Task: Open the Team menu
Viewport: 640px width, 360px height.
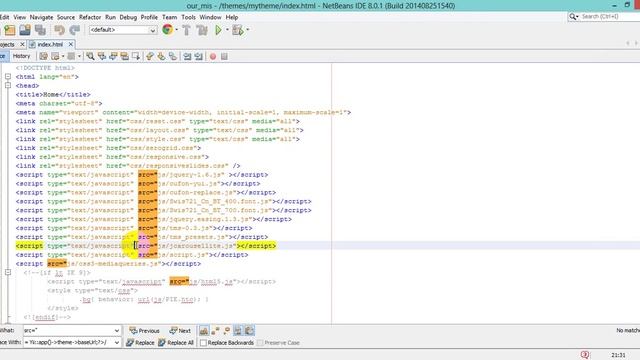Action: coord(169,17)
